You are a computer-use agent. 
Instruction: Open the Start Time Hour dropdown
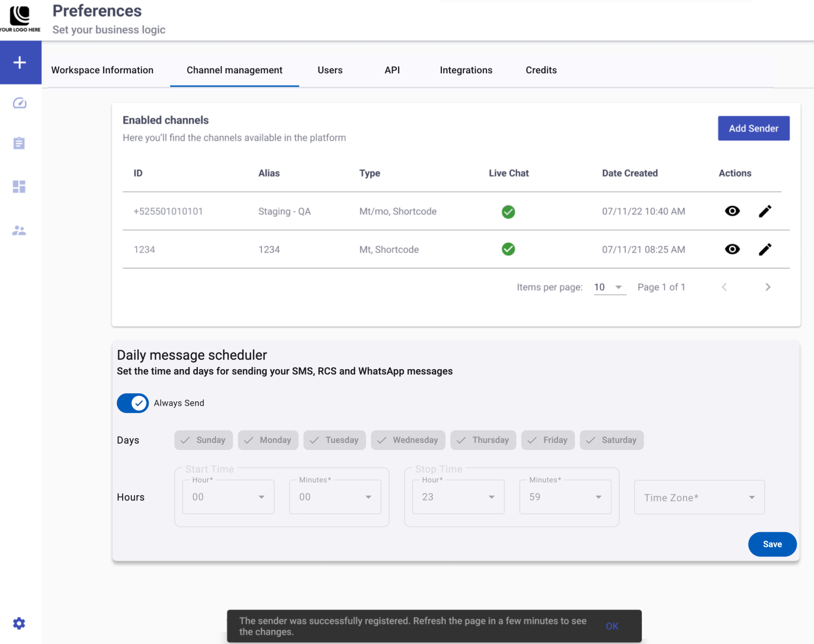(x=228, y=497)
